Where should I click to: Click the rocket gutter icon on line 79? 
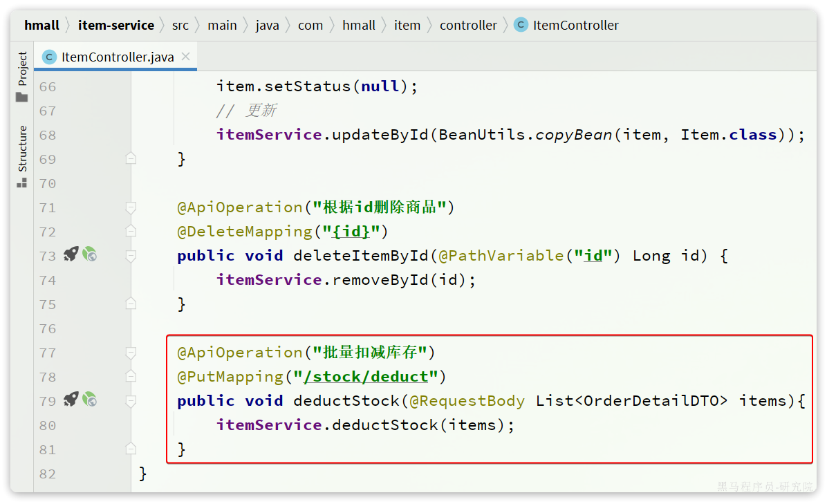(71, 400)
